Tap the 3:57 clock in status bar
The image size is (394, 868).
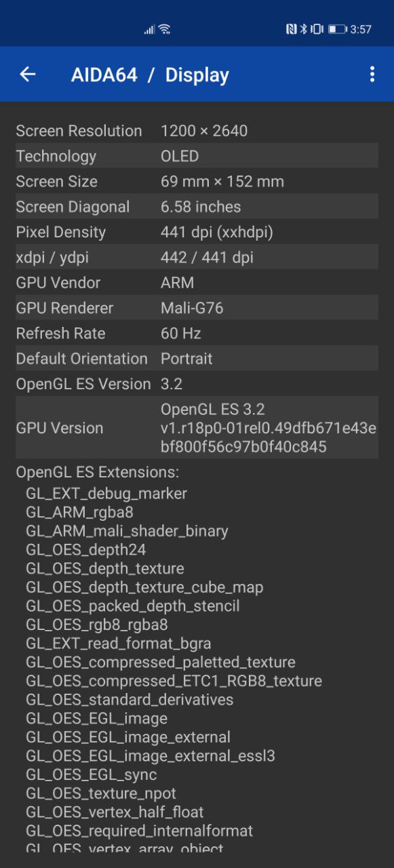coord(361,29)
